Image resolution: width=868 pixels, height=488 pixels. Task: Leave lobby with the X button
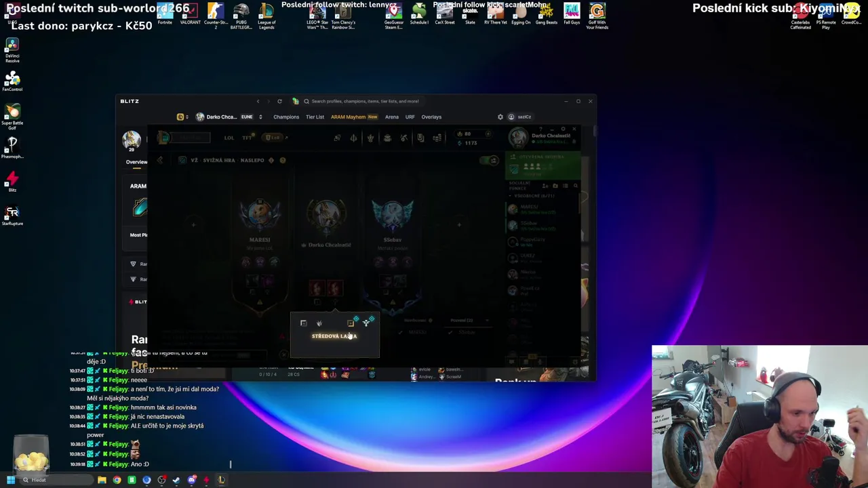(283, 354)
